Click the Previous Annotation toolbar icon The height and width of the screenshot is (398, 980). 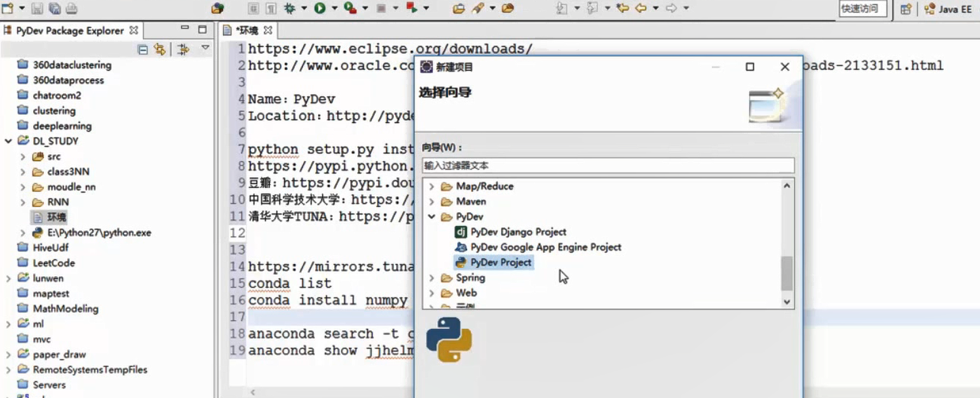pos(592,8)
